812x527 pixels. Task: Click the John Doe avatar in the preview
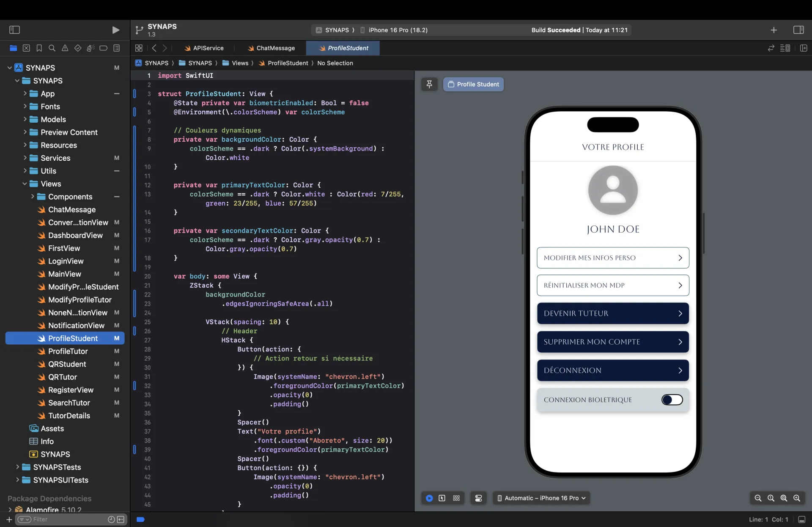click(613, 190)
